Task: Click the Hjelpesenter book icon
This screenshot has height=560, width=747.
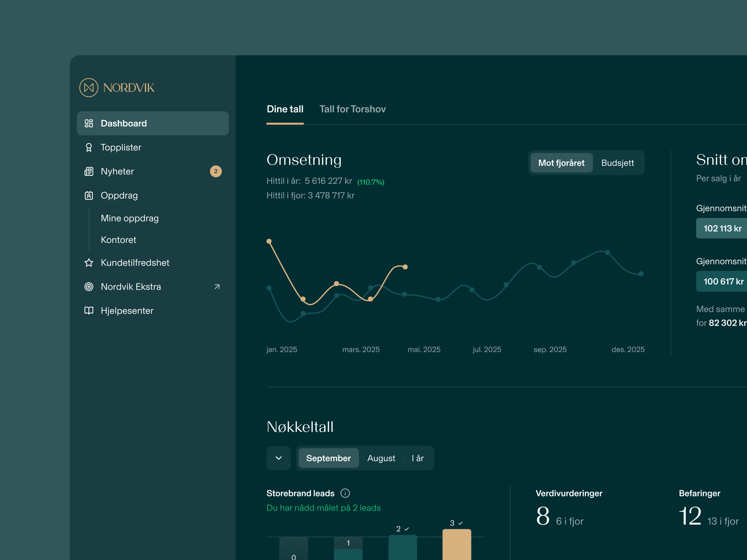Action: point(89,310)
